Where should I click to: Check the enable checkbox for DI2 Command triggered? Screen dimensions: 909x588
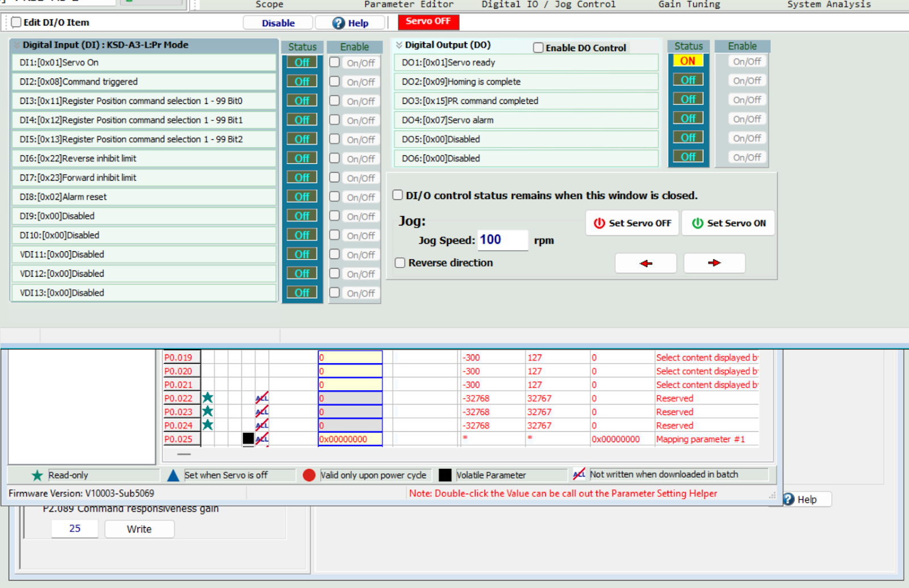(335, 81)
